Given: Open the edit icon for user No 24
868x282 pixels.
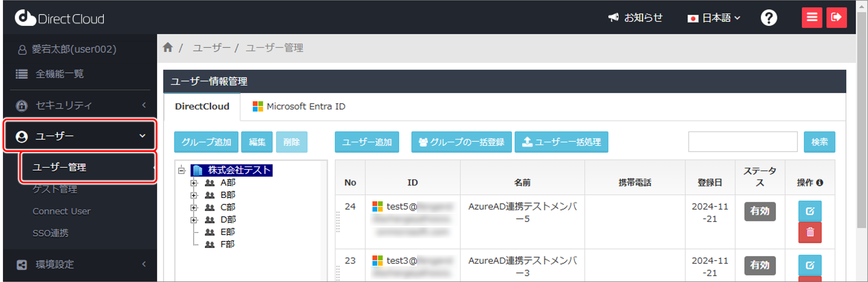Looking at the screenshot, I should click(810, 211).
